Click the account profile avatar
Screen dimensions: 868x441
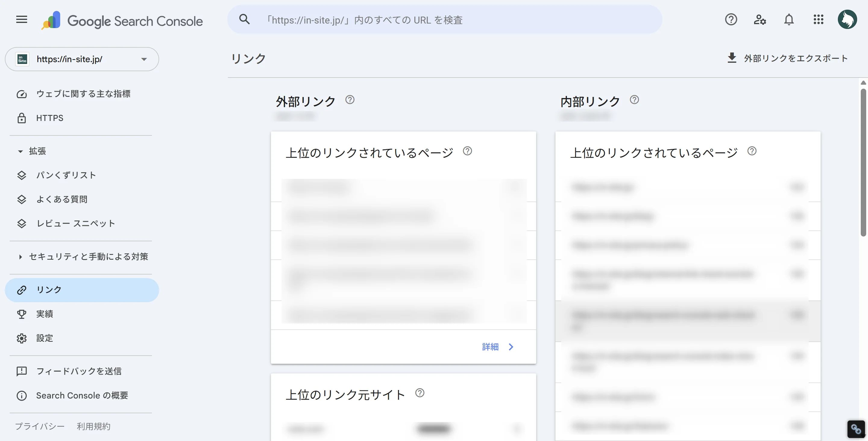pos(847,20)
